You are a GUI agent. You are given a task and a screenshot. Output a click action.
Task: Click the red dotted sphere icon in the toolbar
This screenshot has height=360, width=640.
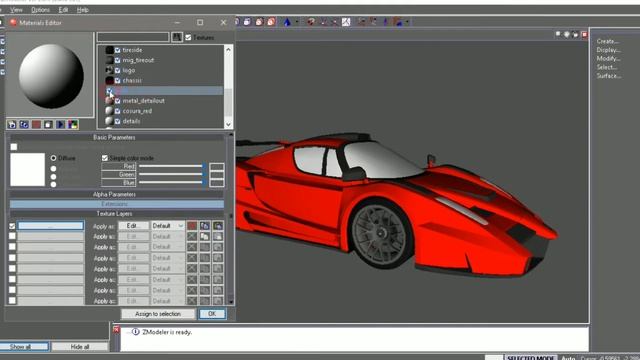pyautogui.click(x=311, y=22)
